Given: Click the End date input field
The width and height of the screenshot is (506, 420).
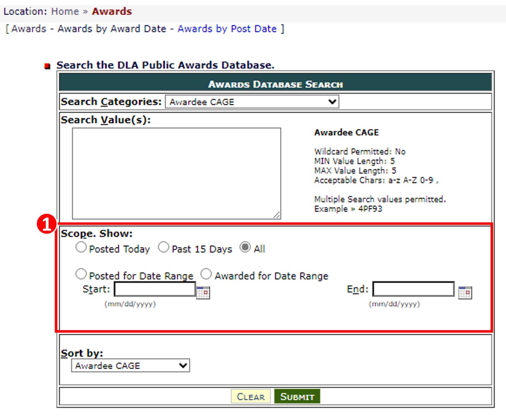Looking at the screenshot, I should click(x=413, y=289).
